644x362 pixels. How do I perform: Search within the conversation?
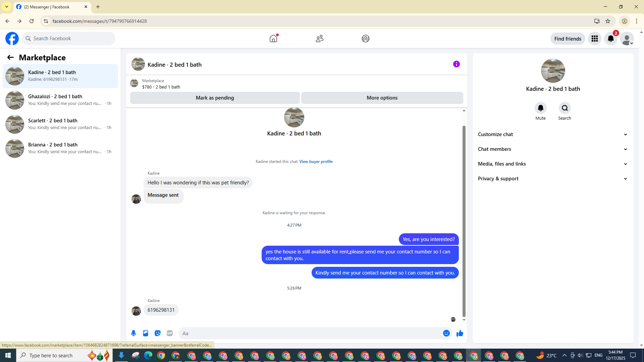tap(565, 108)
